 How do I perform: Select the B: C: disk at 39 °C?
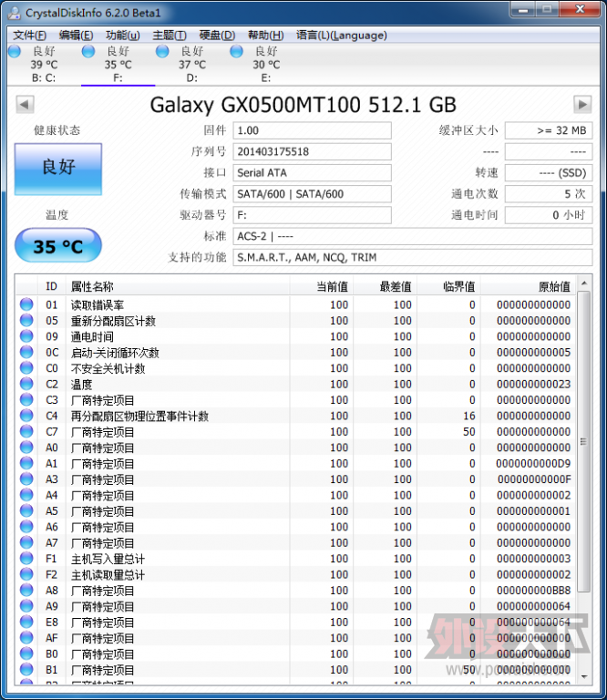coord(44,65)
